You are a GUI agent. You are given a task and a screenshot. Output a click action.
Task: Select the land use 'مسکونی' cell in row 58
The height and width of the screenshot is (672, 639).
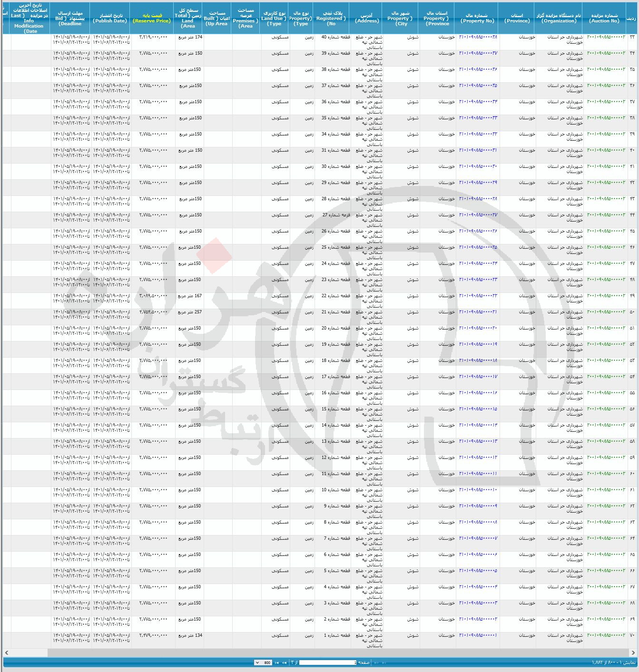click(275, 447)
